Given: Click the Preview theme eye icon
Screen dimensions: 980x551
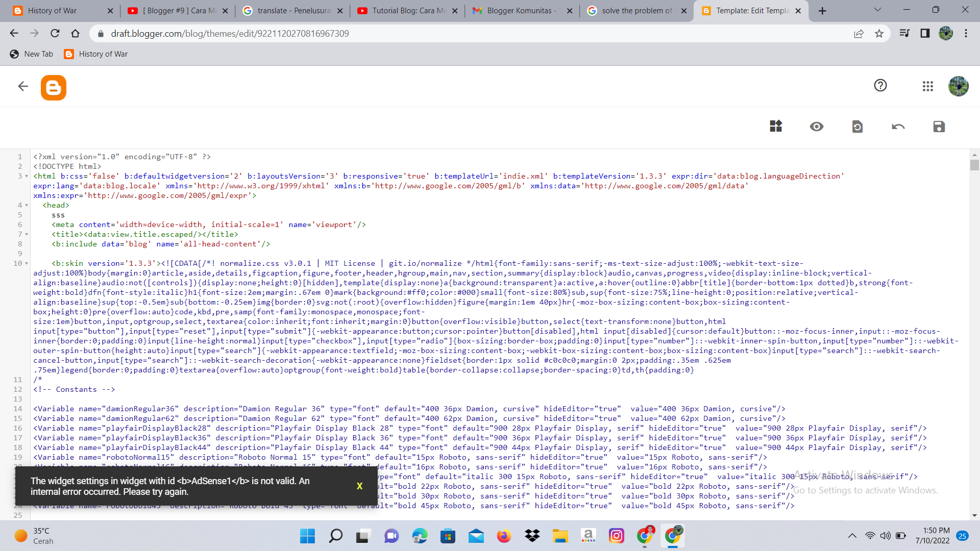Looking at the screenshot, I should click(816, 127).
